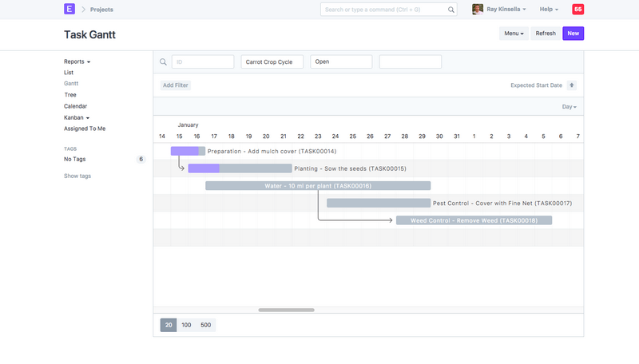639x364 pixels.
Task: Open the Day view mode dropdown
Action: pos(569,106)
